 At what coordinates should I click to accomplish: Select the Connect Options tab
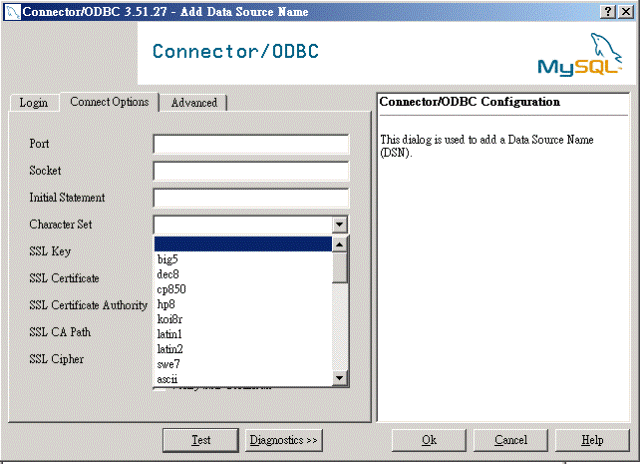[109, 102]
